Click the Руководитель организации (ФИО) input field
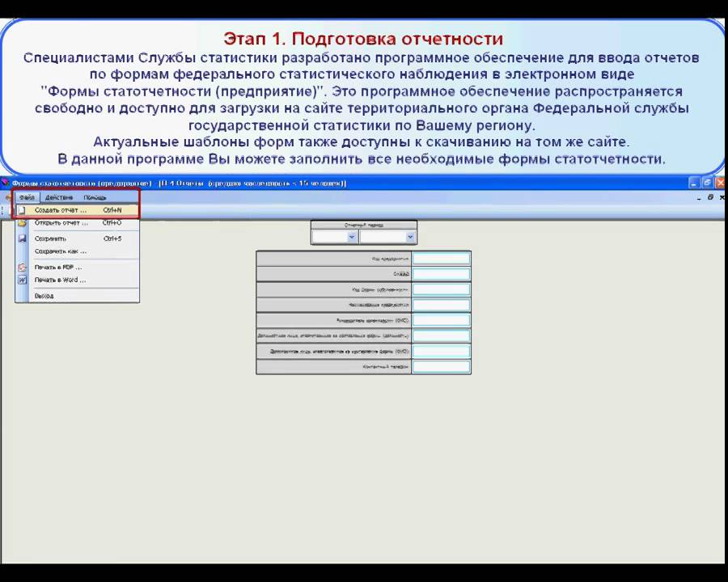Image resolution: width=728 pixels, height=582 pixels. pyautogui.click(x=441, y=320)
